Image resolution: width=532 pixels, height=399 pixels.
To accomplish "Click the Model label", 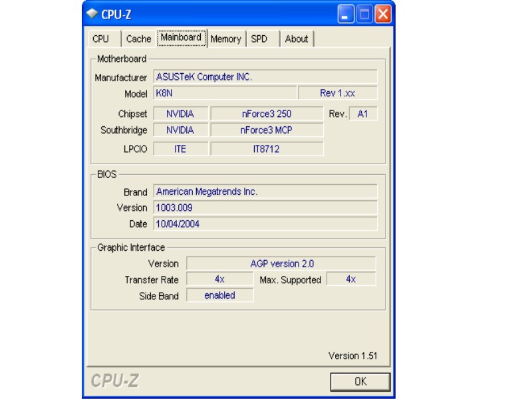I will [x=136, y=94].
